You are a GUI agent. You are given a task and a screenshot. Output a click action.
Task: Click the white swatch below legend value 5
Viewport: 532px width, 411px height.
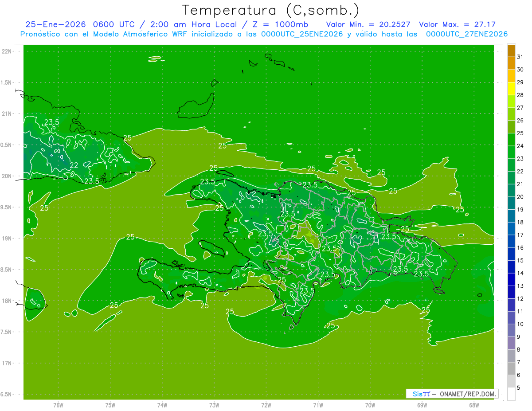[x=511, y=394]
